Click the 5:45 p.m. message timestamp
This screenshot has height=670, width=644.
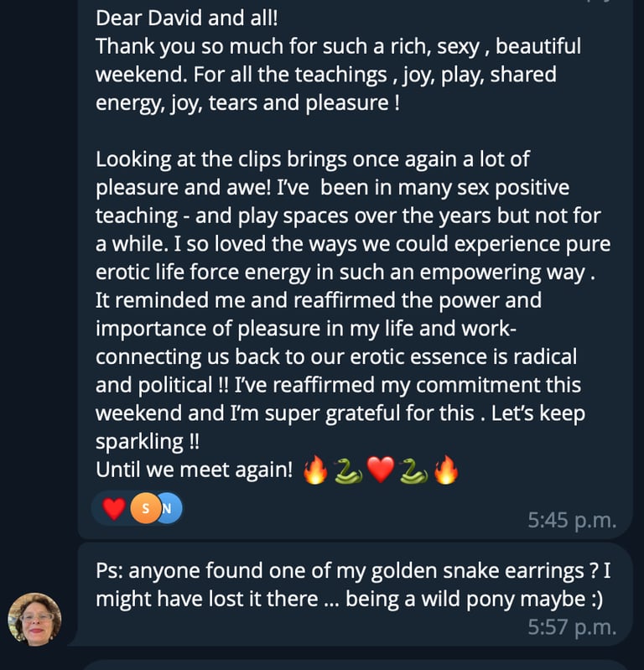pyautogui.click(x=572, y=520)
